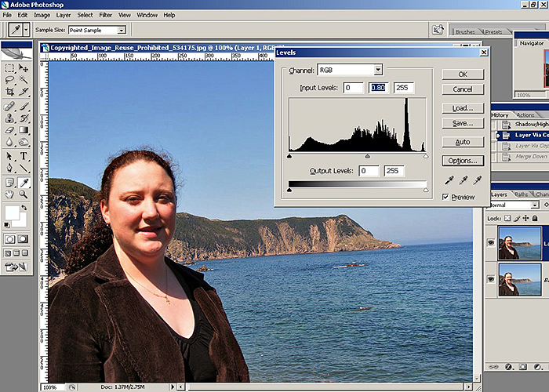Select the Rectangular Marquee tool

coord(9,68)
